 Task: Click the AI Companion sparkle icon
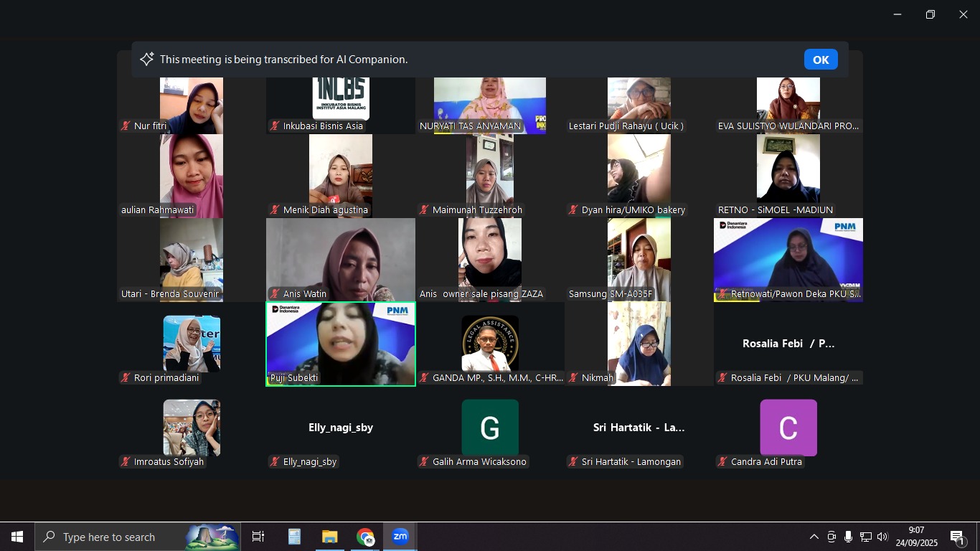click(147, 60)
